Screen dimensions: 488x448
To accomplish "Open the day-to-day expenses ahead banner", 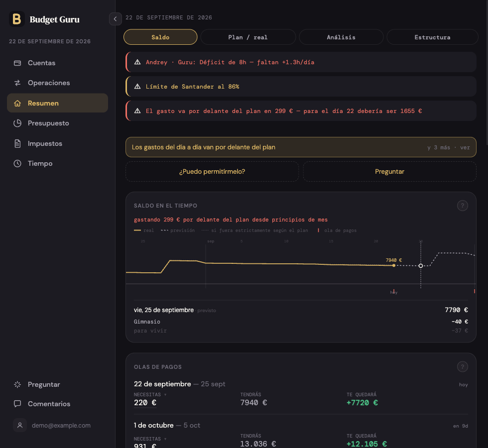I will pos(301,147).
